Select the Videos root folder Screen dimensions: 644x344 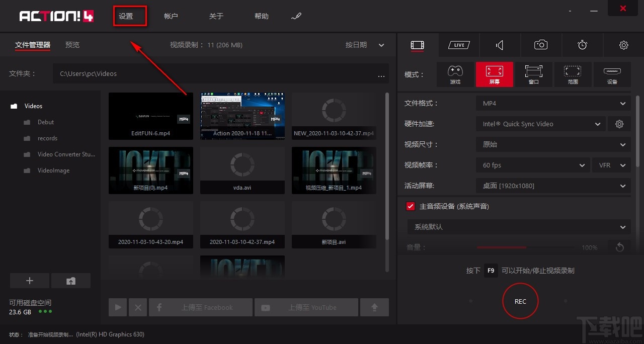click(x=33, y=106)
